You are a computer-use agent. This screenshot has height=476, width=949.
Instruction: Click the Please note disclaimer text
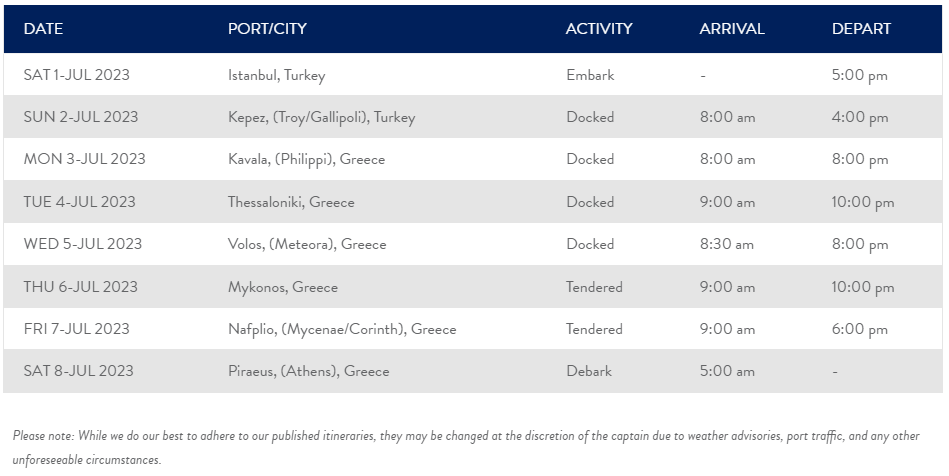click(x=466, y=448)
